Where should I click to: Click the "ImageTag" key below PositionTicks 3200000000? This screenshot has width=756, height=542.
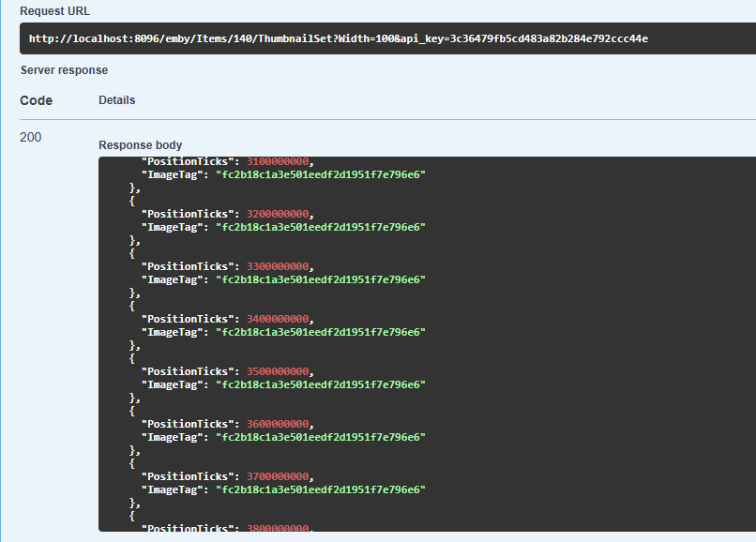click(174, 227)
